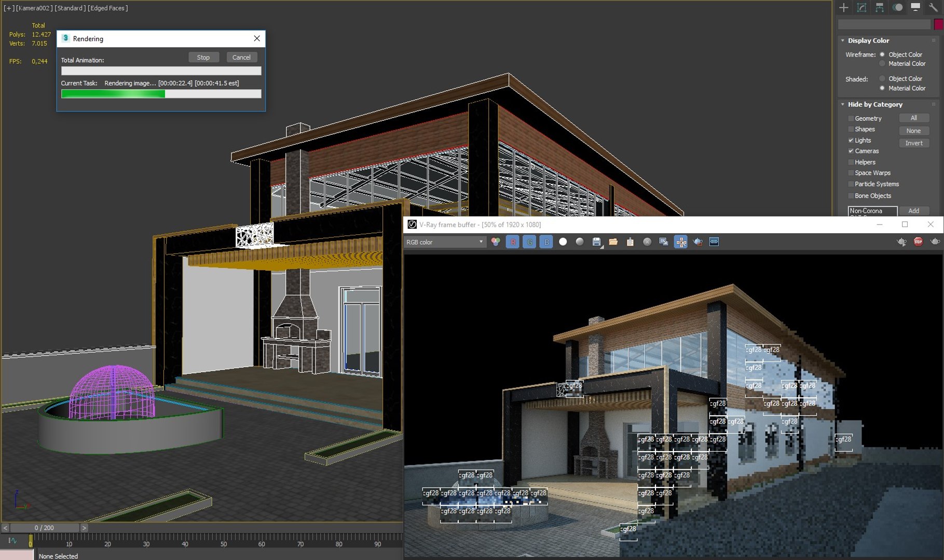Click the object name input field
The height and width of the screenshot is (560, 944).
click(884, 24)
